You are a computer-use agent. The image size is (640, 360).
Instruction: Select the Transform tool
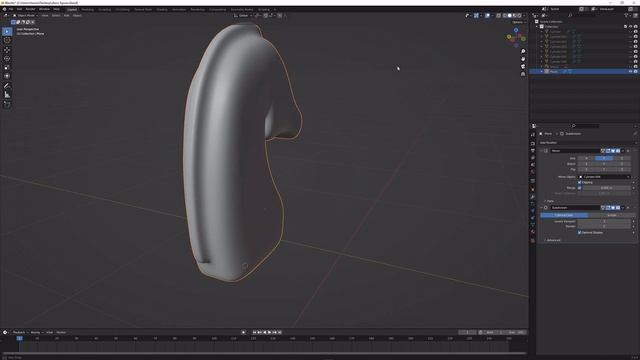click(7, 76)
